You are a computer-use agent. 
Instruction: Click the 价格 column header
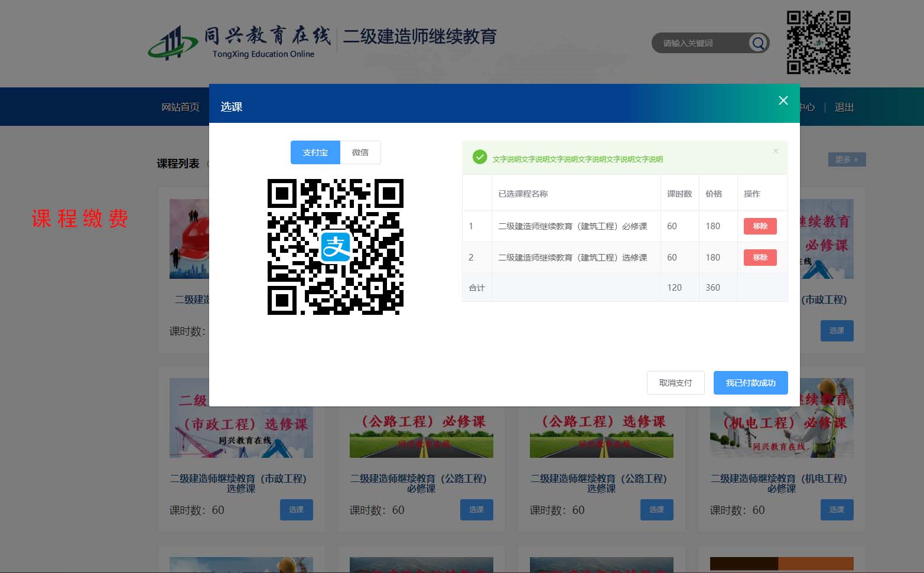714,194
